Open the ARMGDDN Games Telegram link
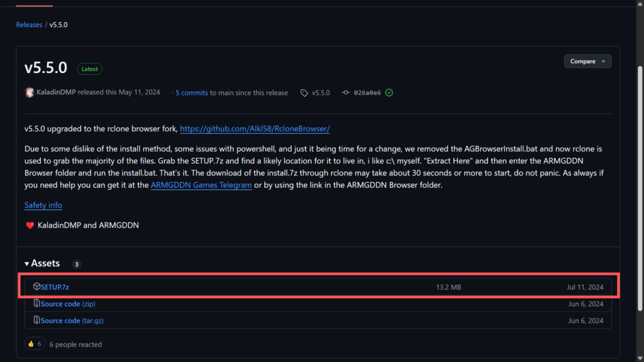 coord(201,185)
